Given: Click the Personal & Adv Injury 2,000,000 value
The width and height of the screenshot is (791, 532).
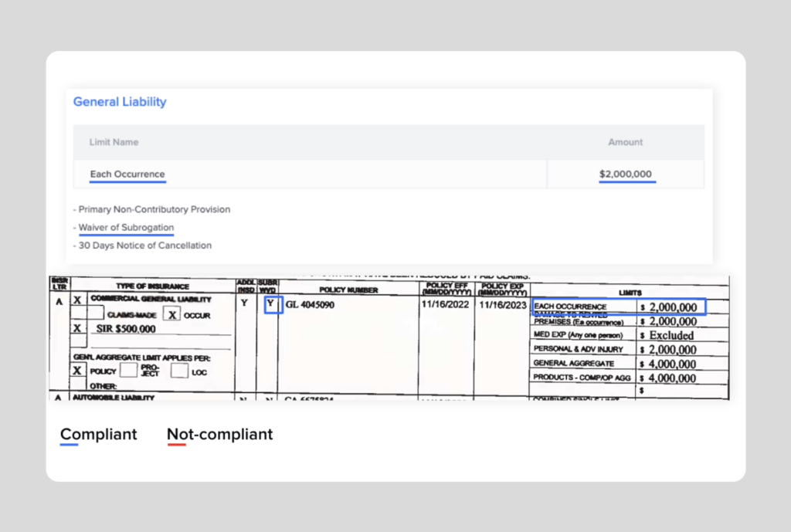Looking at the screenshot, I should [673, 350].
